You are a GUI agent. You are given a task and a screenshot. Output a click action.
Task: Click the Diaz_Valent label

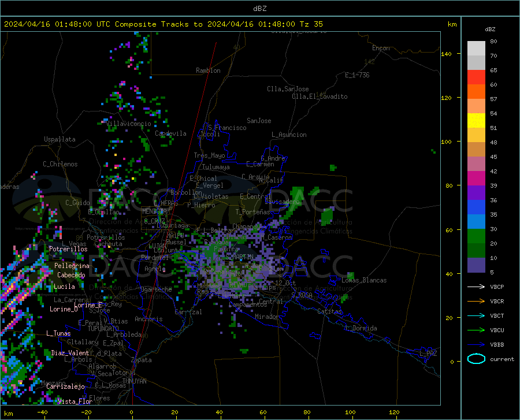[x=70, y=353]
